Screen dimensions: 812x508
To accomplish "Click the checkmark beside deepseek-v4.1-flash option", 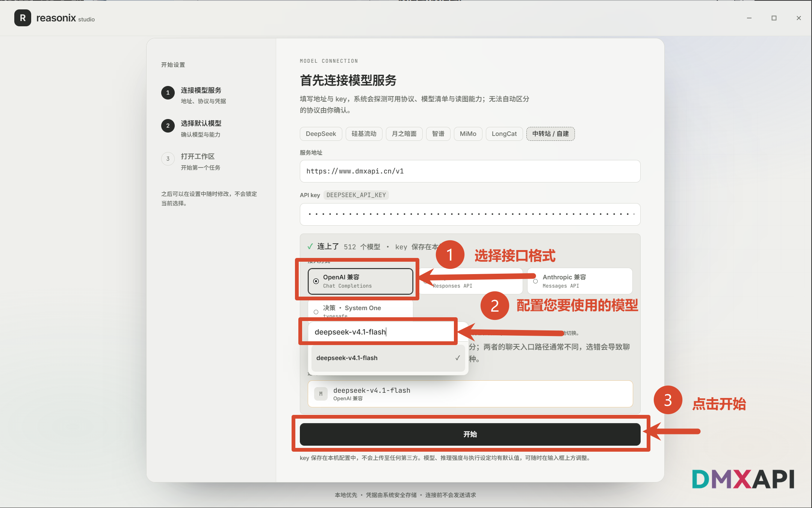I will point(457,358).
